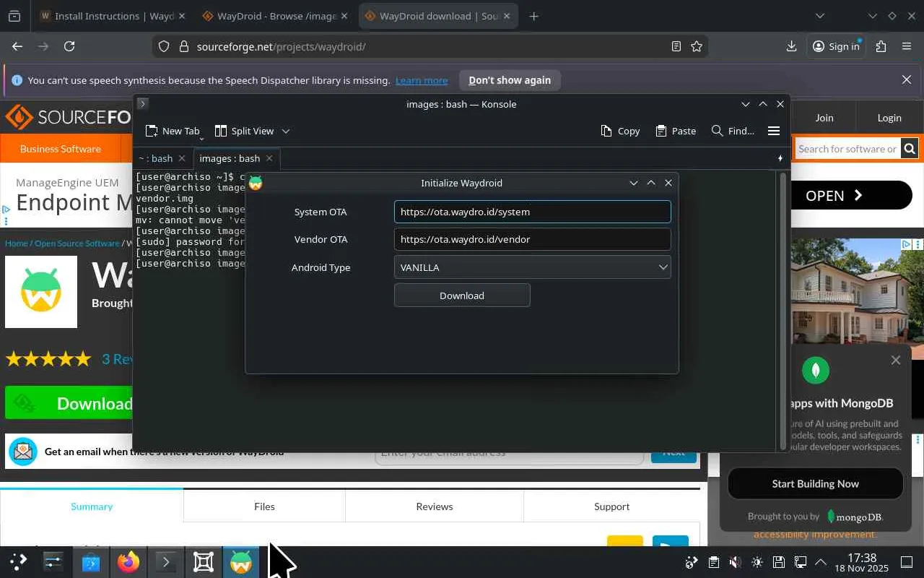Click the SourceForge search for software field
Screen dimensions: 924x578
[847, 149]
